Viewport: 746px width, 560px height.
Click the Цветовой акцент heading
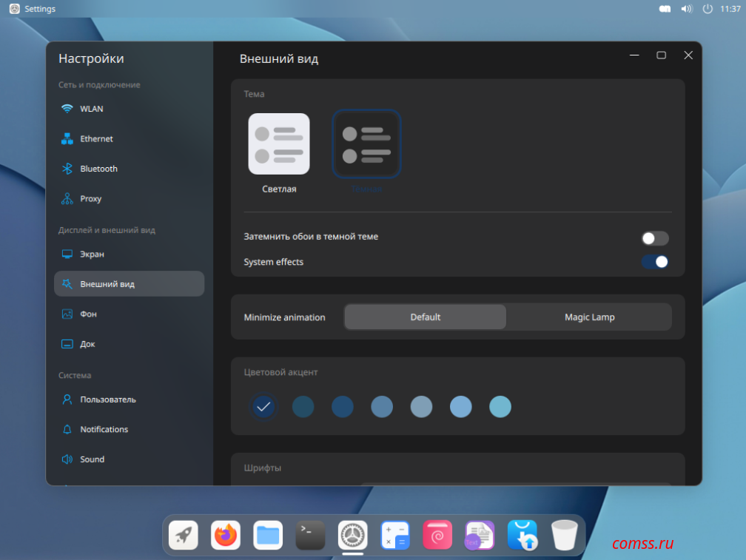pos(280,372)
